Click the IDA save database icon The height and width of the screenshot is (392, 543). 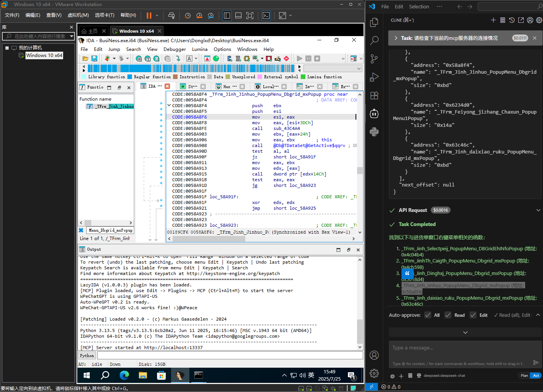(94, 58)
